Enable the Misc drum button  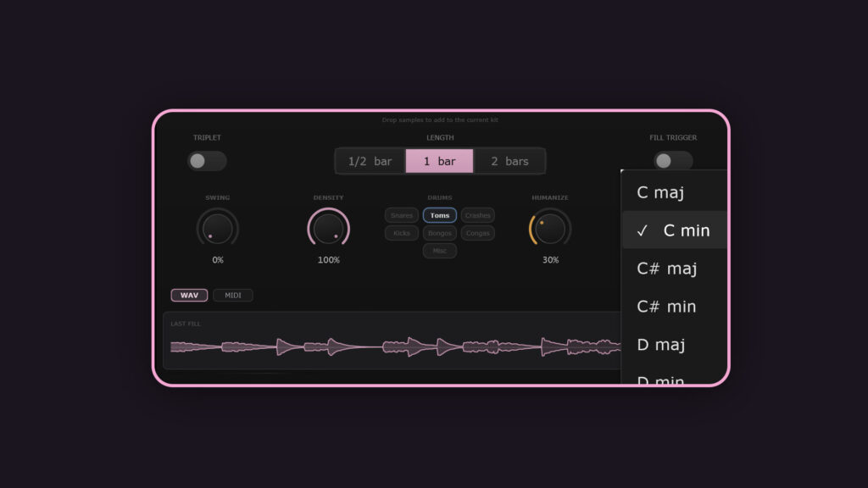440,251
